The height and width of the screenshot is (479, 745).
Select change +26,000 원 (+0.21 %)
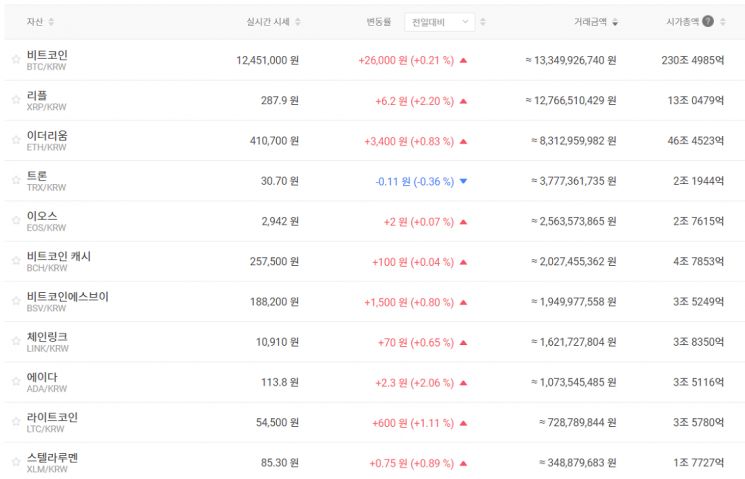pyautogui.click(x=406, y=60)
